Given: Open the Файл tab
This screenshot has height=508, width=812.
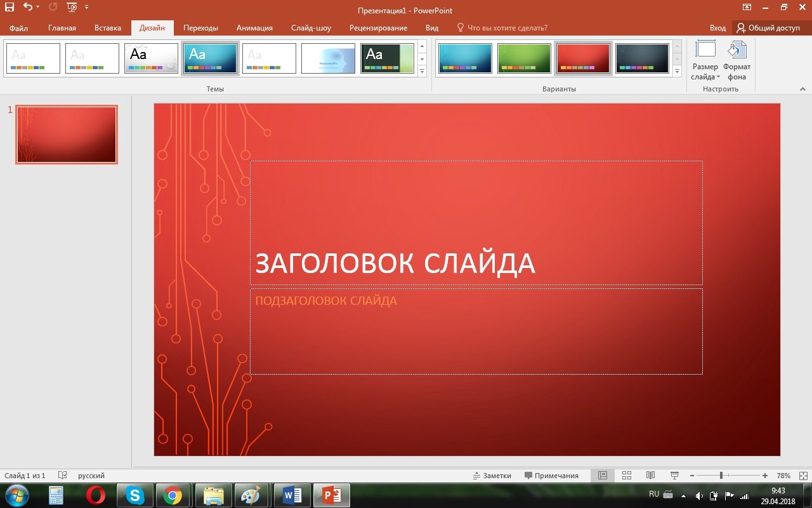Looking at the screenshot, I should (18, 28).
